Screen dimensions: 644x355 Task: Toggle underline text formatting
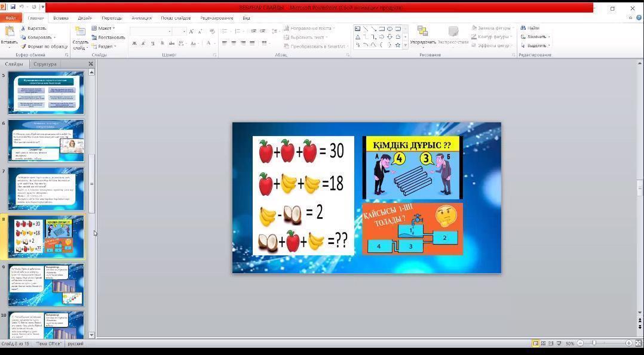(x=153, y=43)
